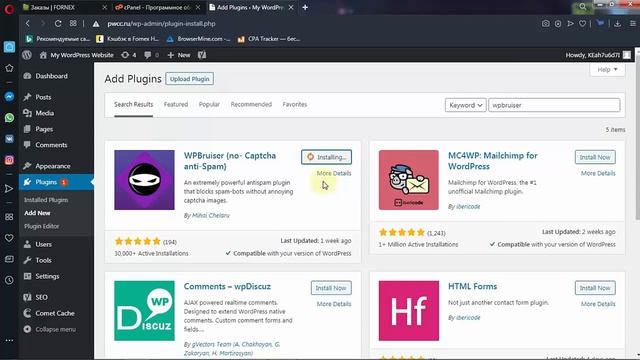Viewport: 640px width, 360px height.
Task: Click Install Now for HTML Forms
Action: click(x=595, y=288)
